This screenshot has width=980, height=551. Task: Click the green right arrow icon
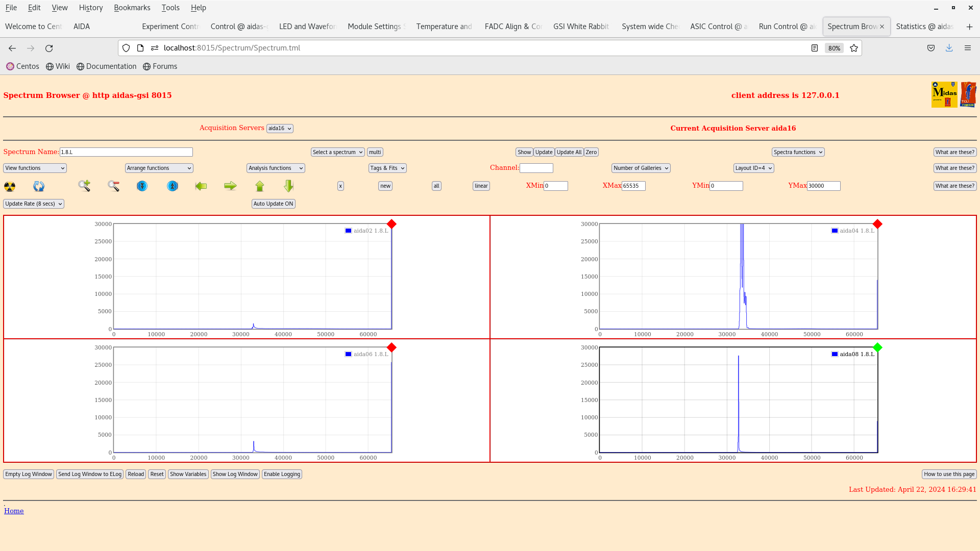pos(230,186)
